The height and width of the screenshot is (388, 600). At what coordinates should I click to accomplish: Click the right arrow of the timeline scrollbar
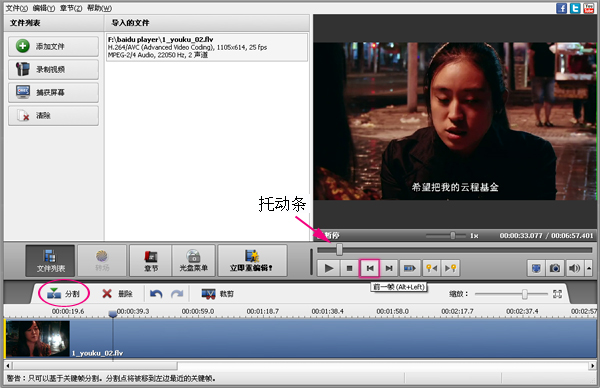[593, 366]
